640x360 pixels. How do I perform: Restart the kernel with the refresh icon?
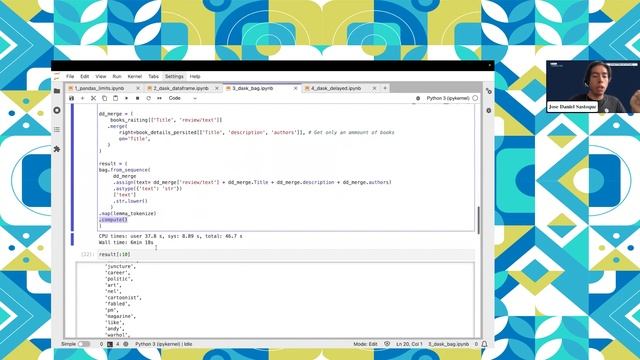(x=149, y=98)
